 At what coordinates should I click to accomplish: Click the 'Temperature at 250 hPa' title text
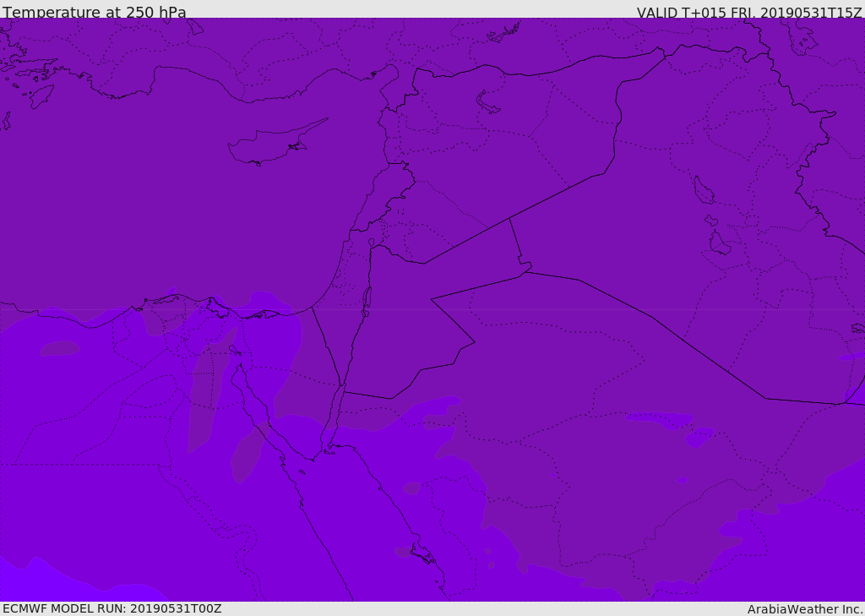(95, 12)
